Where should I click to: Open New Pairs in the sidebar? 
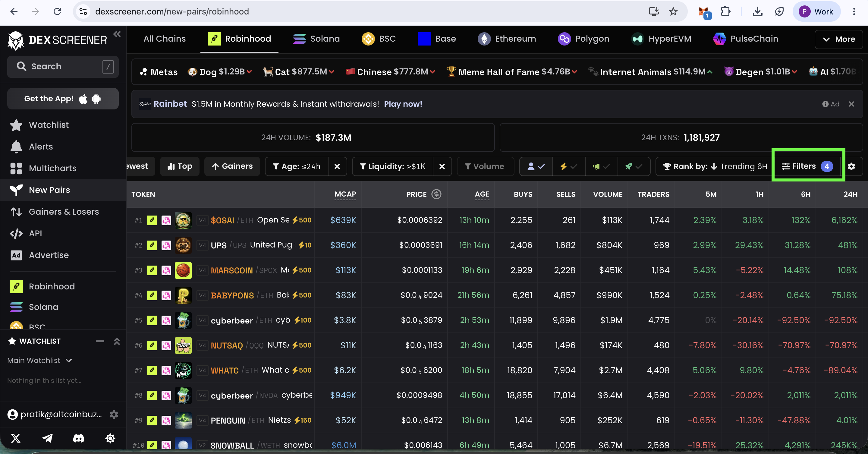(63, 190)
